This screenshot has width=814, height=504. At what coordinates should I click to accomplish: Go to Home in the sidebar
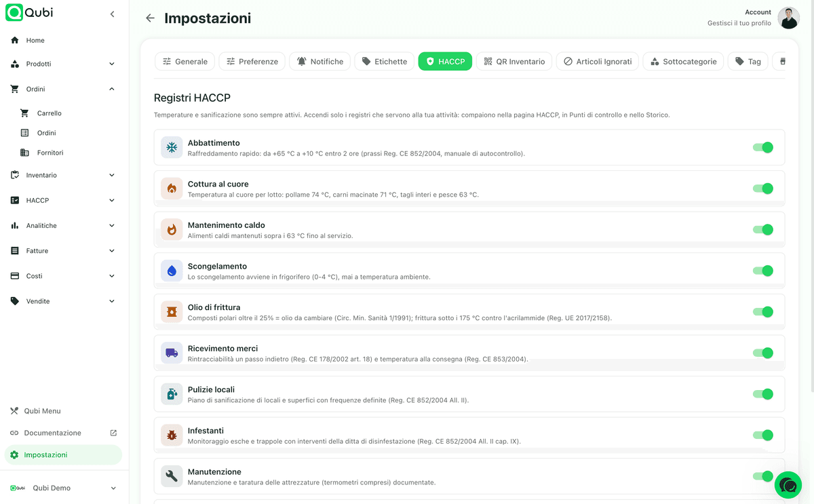coord(64,40)
